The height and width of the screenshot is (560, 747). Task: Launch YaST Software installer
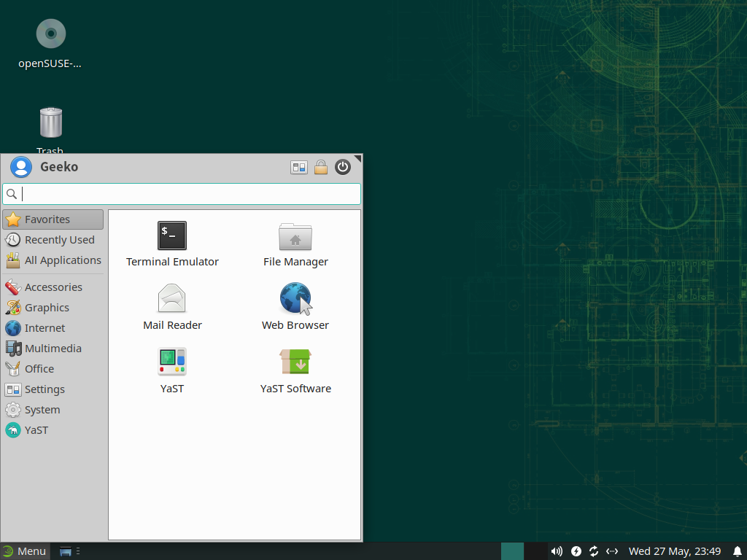(x=295, y=362)
